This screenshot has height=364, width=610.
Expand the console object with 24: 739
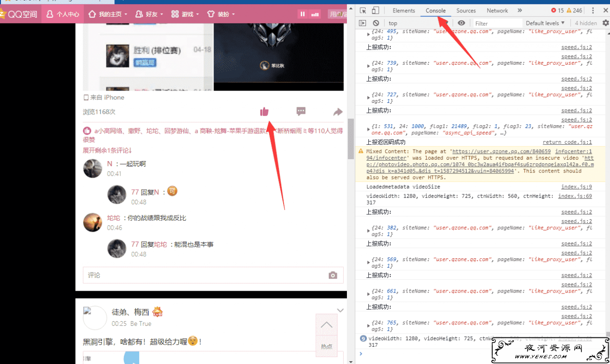pyautogui.click(x=368, y=66)
